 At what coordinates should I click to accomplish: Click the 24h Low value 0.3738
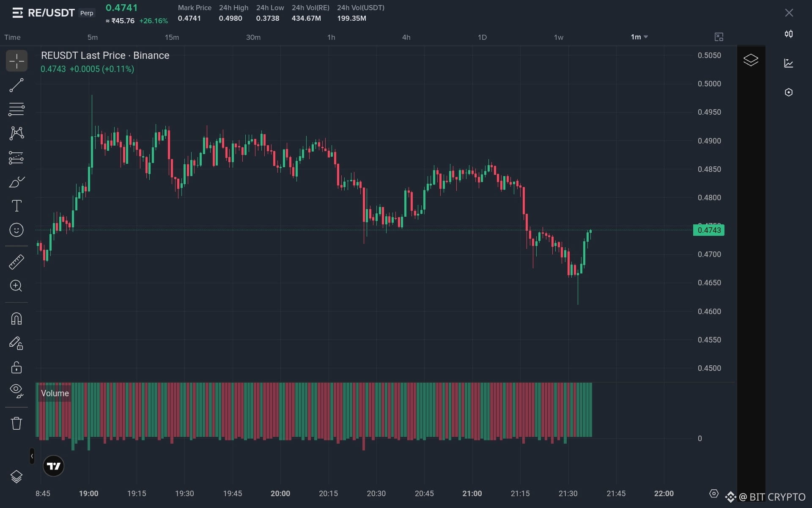268,18
